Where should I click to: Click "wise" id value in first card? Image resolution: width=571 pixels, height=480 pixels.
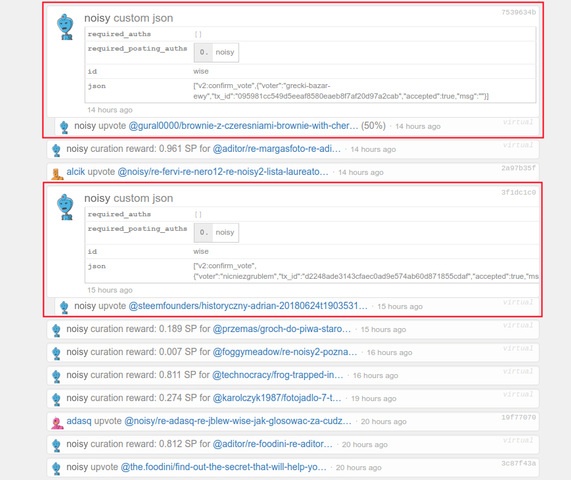pos(201,71)
